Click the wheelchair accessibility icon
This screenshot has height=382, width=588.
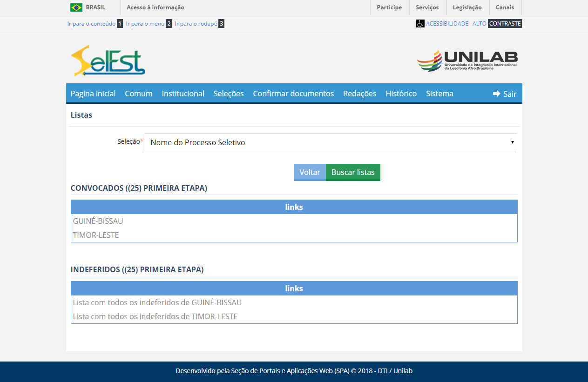(x=420, y=23)
